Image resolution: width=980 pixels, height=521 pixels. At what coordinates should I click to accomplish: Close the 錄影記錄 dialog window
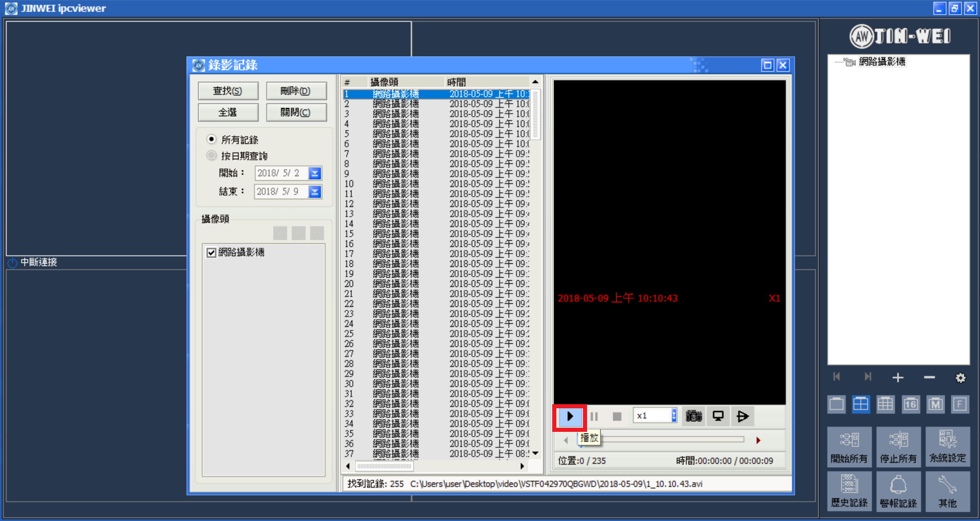[x=783, y=65]
